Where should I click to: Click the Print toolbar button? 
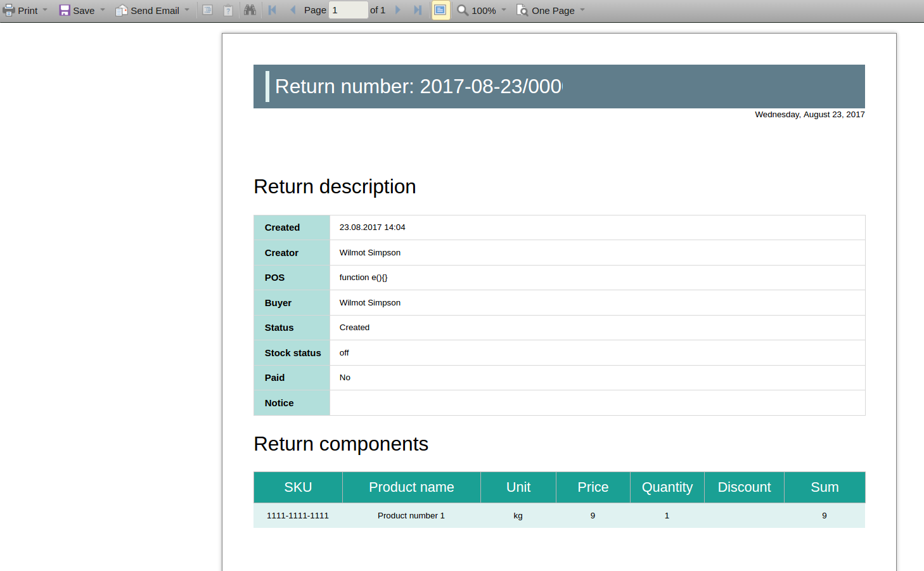click(20, 10)
